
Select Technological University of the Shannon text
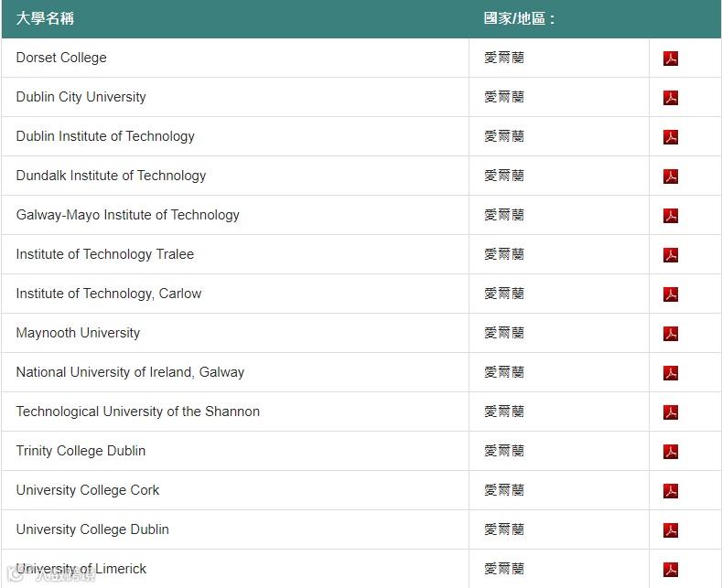pos(138,412)
